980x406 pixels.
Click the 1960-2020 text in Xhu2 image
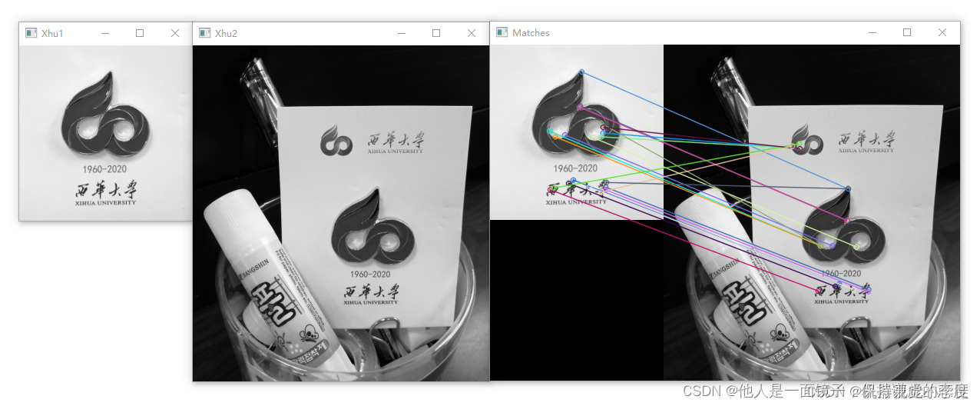point(370,275)
